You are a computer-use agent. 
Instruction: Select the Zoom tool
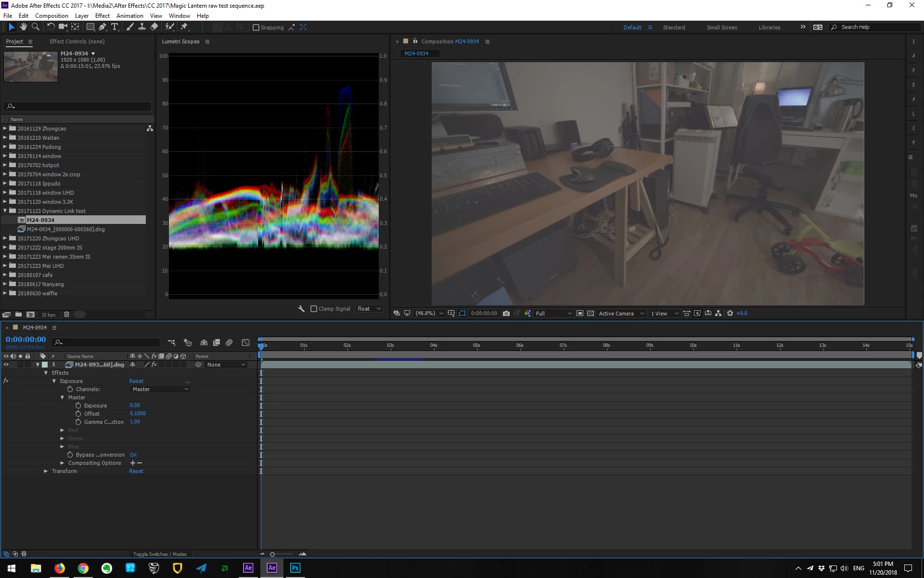tap(35, 27)
